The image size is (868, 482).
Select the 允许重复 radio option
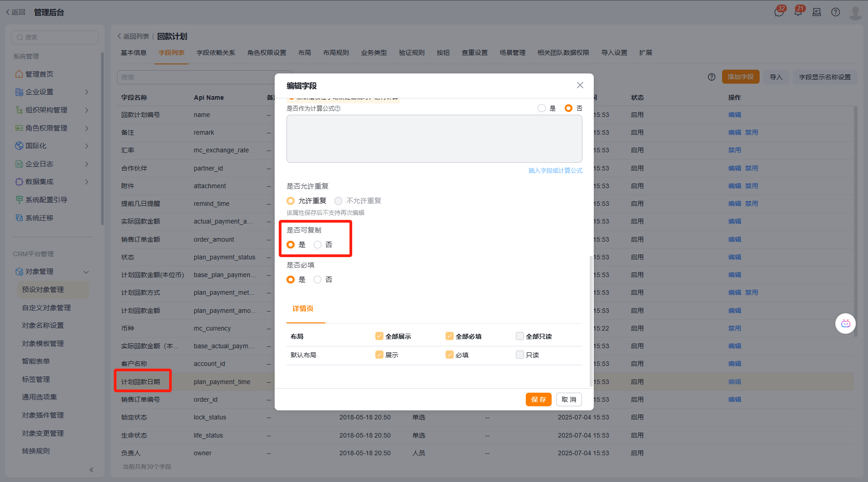[x=291, y=201]
